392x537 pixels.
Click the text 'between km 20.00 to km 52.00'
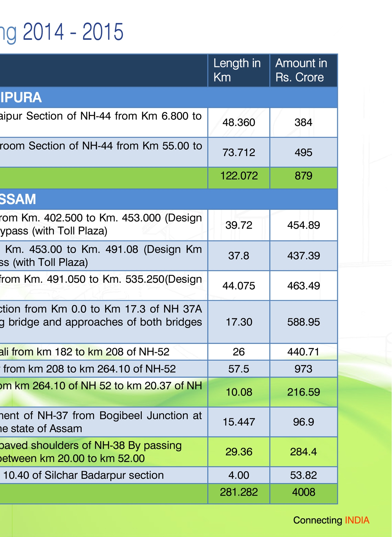tap(72, 459)
